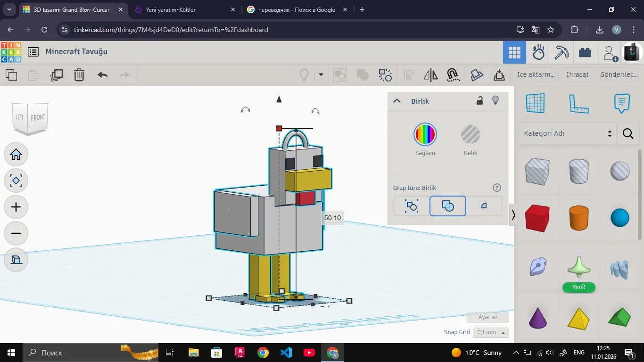Open the Ayarlar settings button
This screenshot has height=362, width=644.
(488, 317)
